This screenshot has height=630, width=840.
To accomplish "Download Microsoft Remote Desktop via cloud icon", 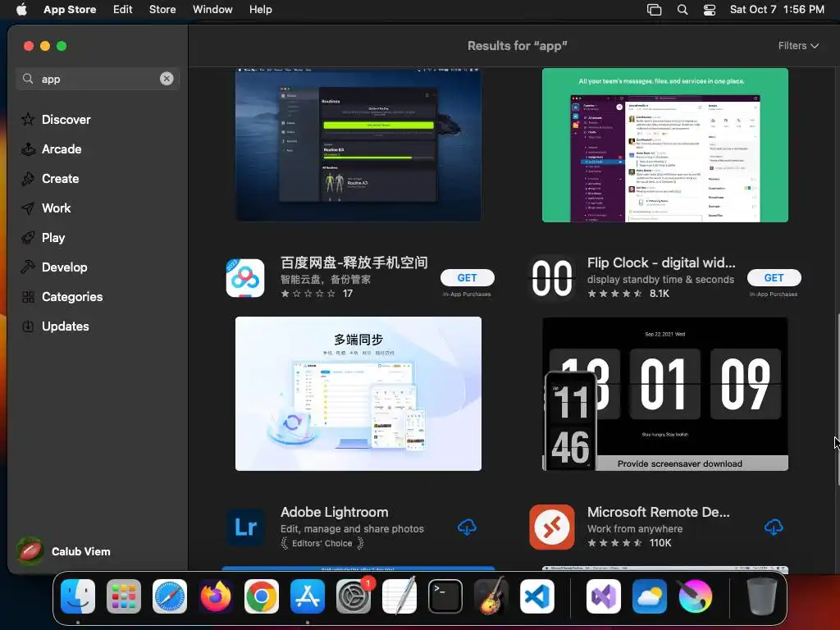I will tap(774, 527).
